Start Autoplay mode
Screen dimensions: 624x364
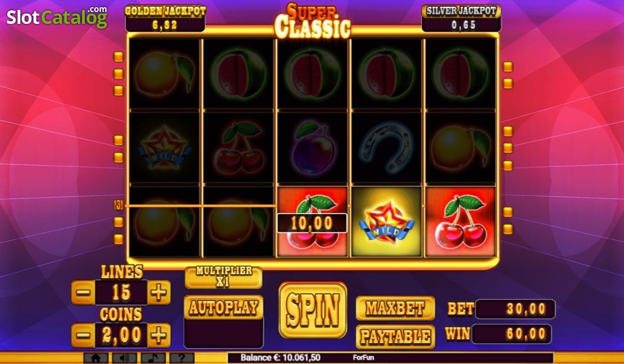click(224, 307)
